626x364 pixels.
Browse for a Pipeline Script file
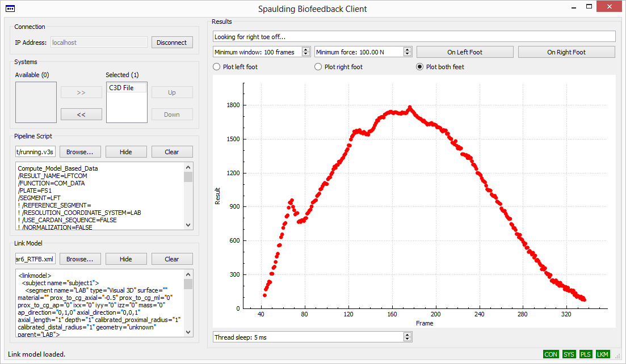[x=80, y=152]
